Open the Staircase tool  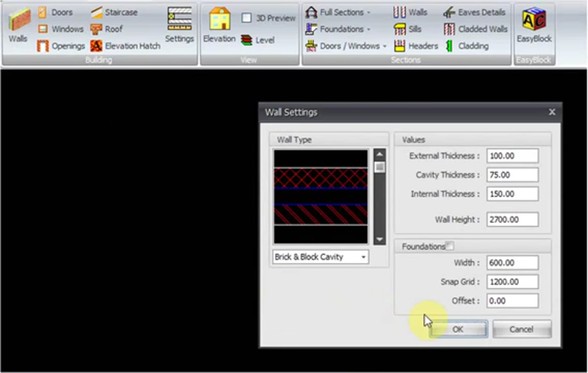[114, 13]
